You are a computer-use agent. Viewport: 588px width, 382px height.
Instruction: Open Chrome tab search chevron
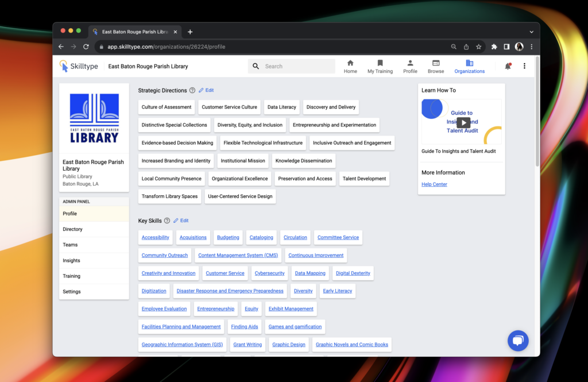(x=531, y=32)
